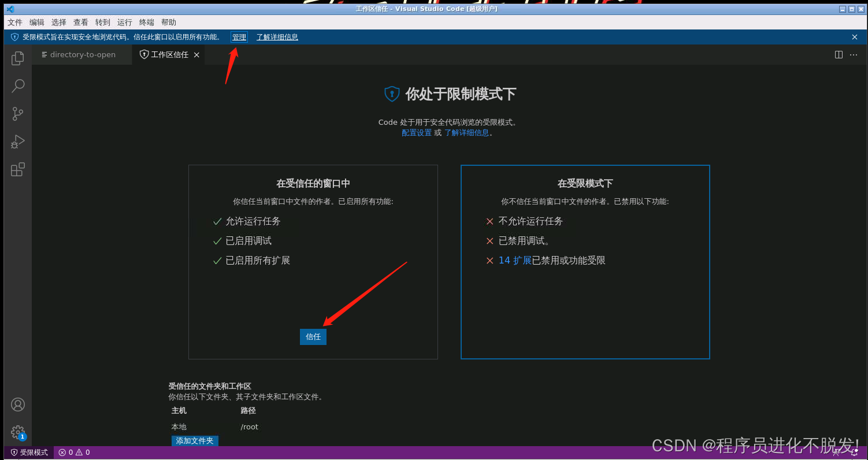Select the 工作区信任 tab
Viewport: 868px width, 460px height.
[x=168, y=54]
